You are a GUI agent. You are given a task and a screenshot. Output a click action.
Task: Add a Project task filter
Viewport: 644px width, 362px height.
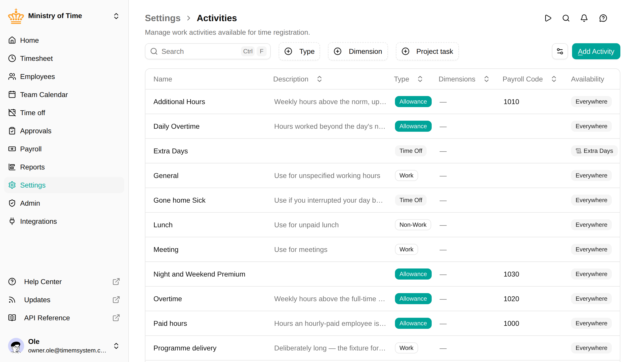tap(427, 51)
